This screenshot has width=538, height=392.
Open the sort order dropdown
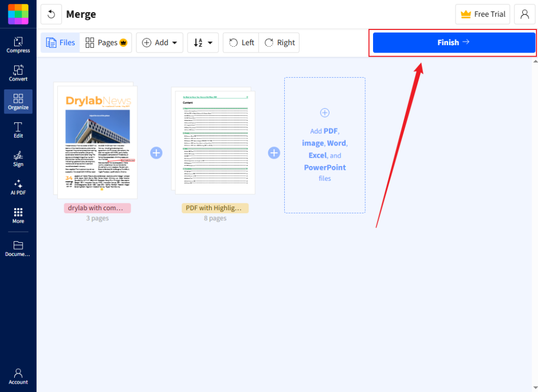pyautogui.click(x=203, y=43)
